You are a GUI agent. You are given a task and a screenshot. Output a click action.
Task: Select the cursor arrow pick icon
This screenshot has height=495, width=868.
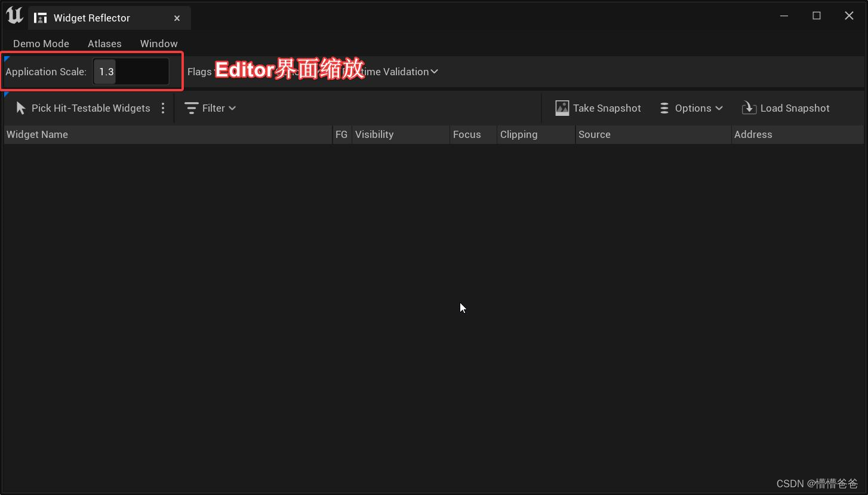(x=21, y=108)
